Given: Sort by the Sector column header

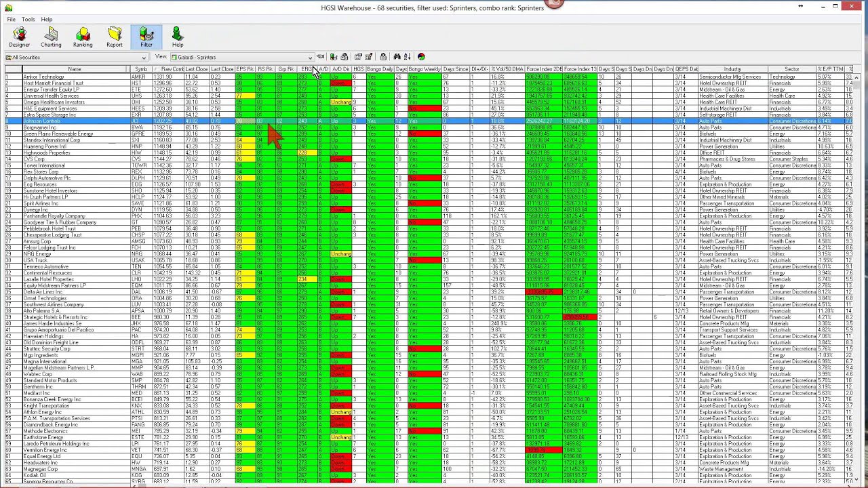Looking at the screenshot, I should pyautogui.click(x=791, y=69).
